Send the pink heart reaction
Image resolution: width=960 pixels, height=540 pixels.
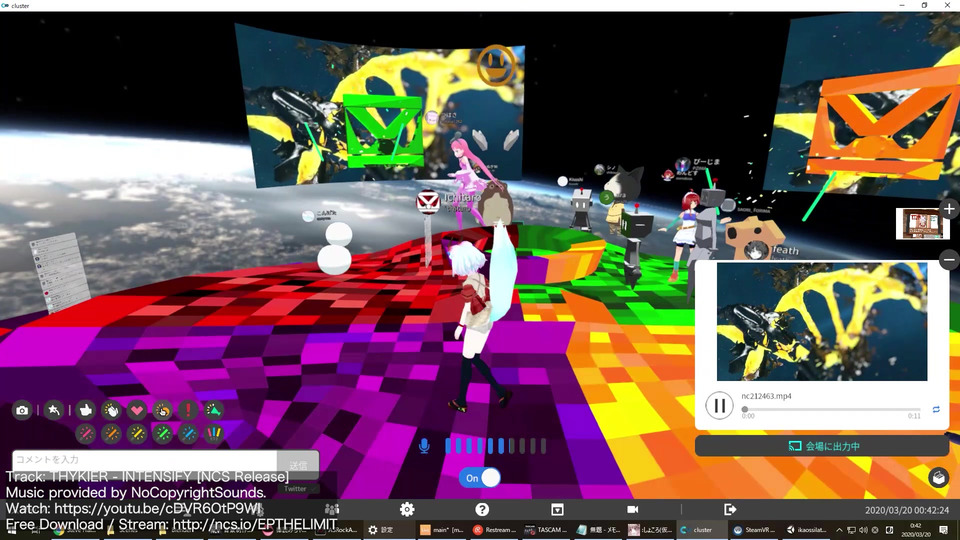(x=137, y=410)
